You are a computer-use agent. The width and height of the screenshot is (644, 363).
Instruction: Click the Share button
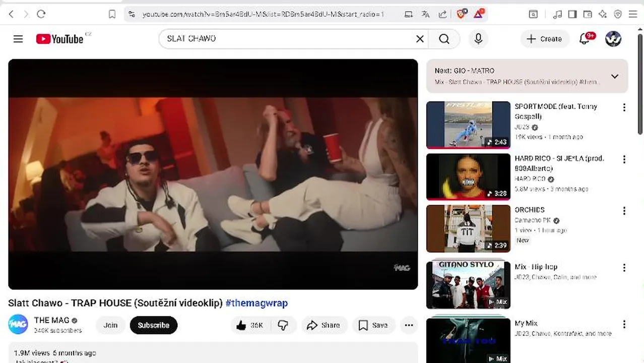324,325
